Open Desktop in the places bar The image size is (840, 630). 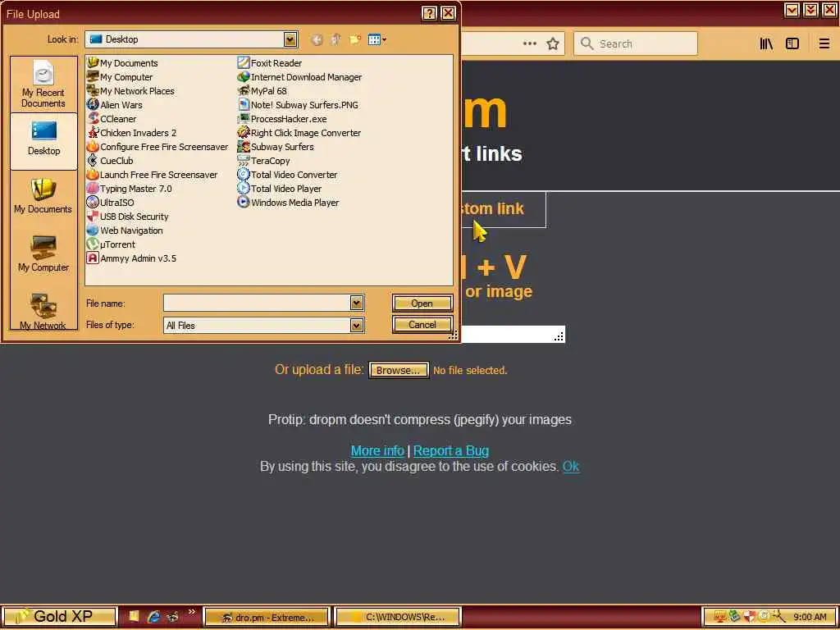[44, 140]
